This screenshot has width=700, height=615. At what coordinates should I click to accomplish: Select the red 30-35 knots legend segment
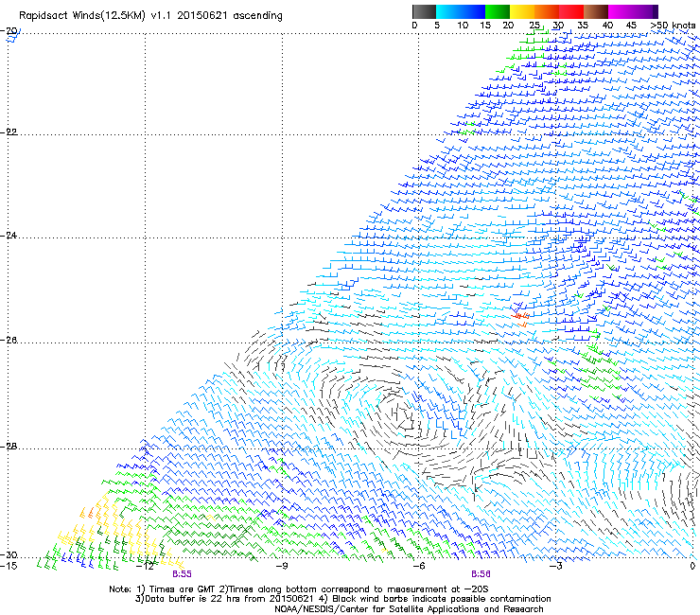coord(571,11)
